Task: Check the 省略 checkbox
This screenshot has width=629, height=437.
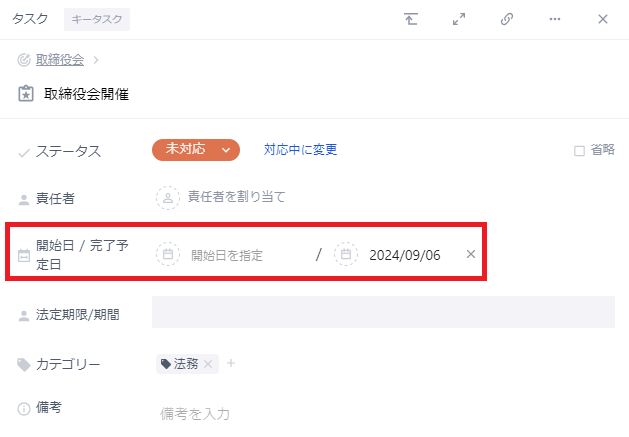Action: pyautogui.click(x=579, y=151)
